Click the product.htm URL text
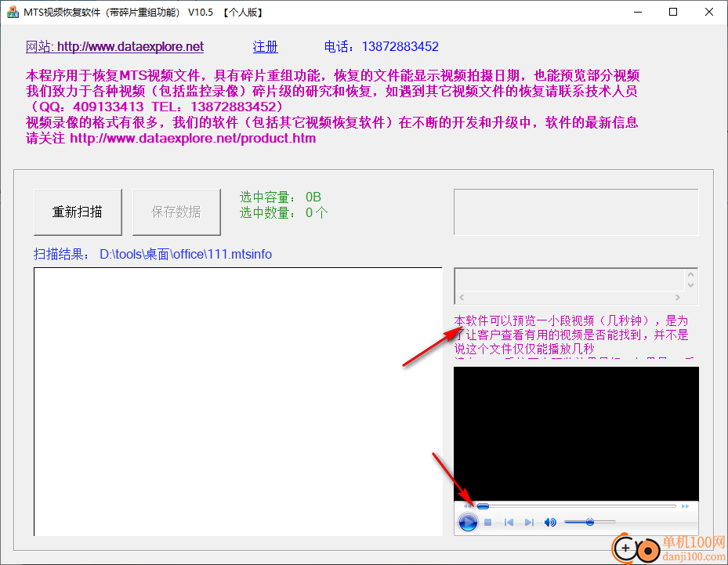Image resolution: width=728 pixels, height=565 pixels. click(x=193, y=139)
